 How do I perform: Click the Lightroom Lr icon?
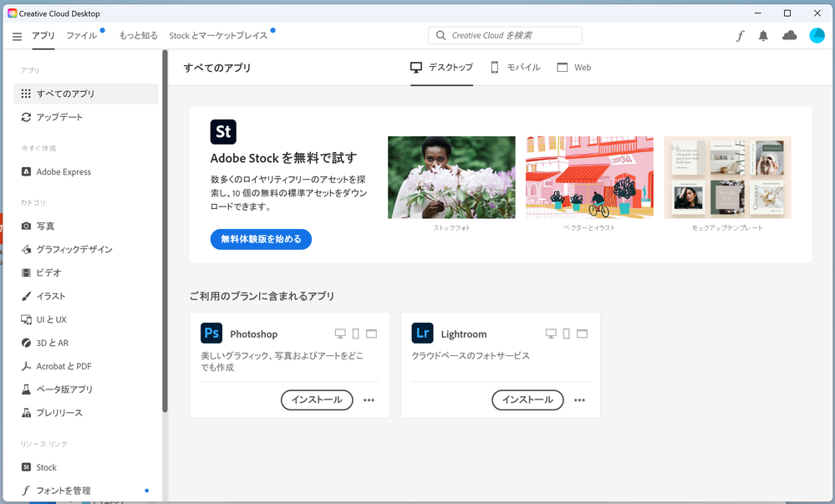pos(422,333)
